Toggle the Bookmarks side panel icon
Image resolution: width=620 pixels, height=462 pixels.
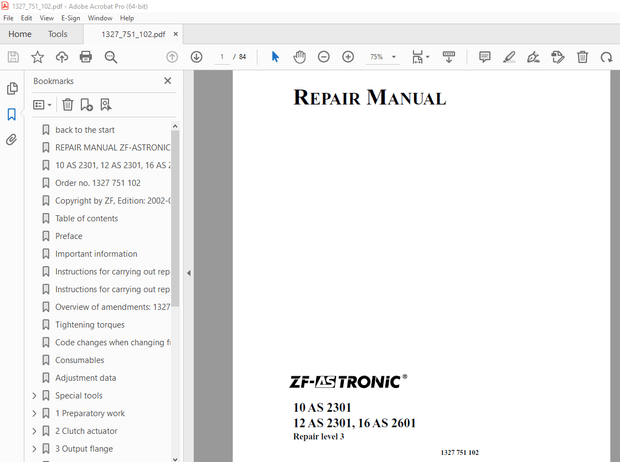click(11, 114)
